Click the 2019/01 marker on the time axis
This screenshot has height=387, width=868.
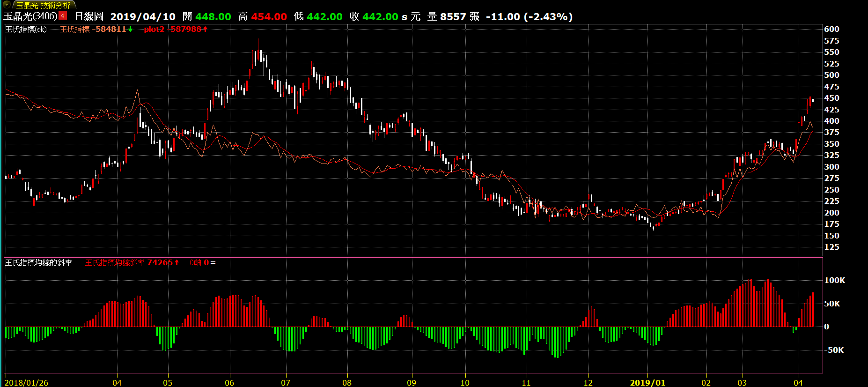click(x=647, y=383)
